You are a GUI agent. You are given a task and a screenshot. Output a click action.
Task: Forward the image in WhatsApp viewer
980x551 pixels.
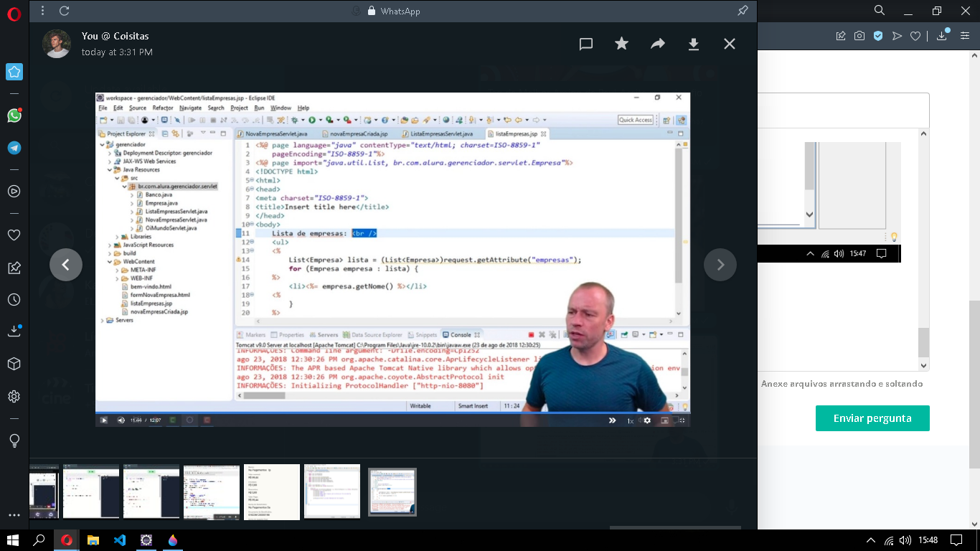click(x=658, y=44)
